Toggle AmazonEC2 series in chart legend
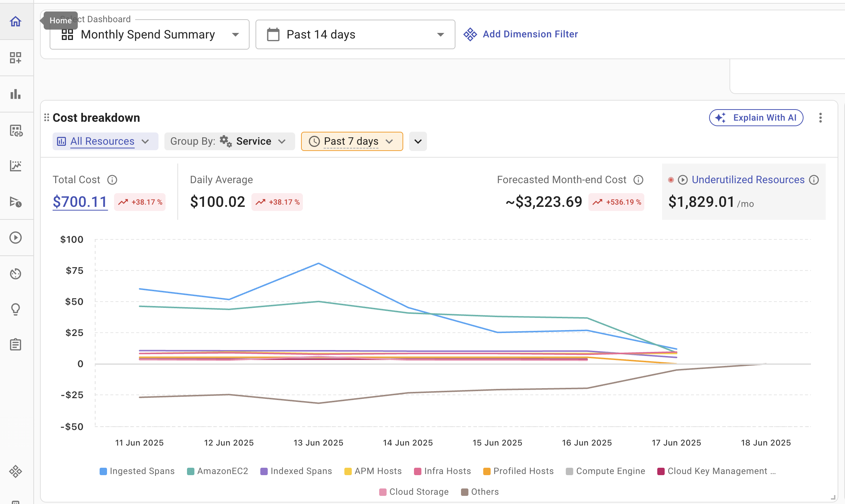Viewport: 845px width, 504px height. tap(218, 471)
